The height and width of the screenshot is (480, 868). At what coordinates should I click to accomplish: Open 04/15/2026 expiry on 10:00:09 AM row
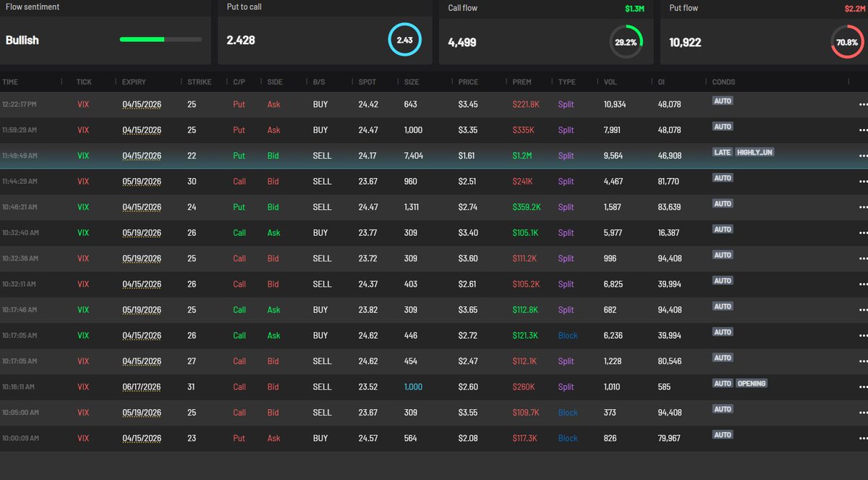click(141, 439)
